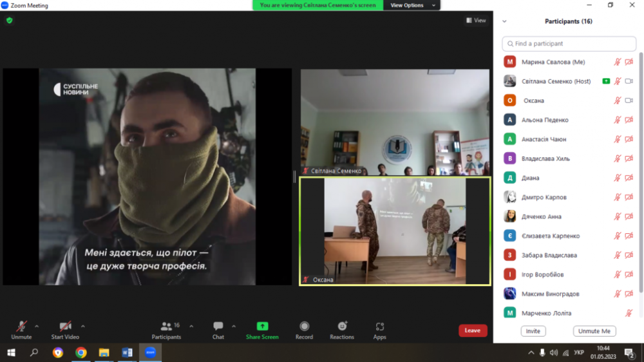The image size is (644, 362).
Task: Click the Share Screen icon
Action: pos(262,327)
